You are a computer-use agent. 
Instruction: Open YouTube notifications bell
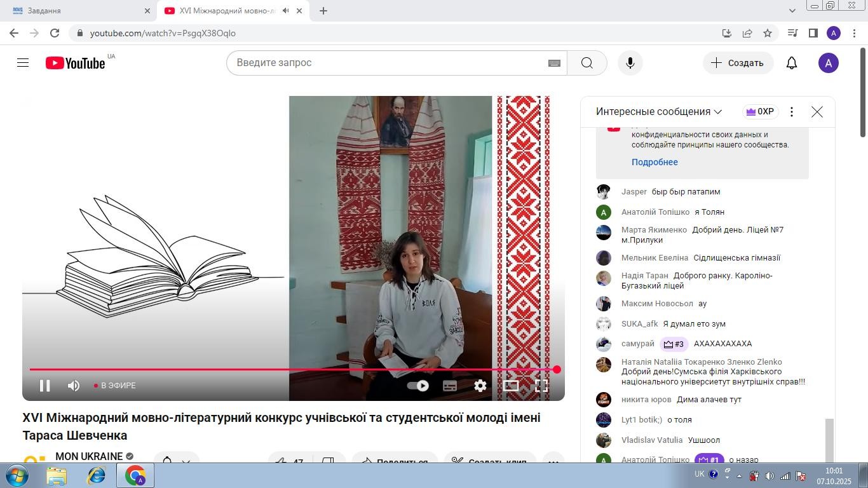[x=791, y=63]
